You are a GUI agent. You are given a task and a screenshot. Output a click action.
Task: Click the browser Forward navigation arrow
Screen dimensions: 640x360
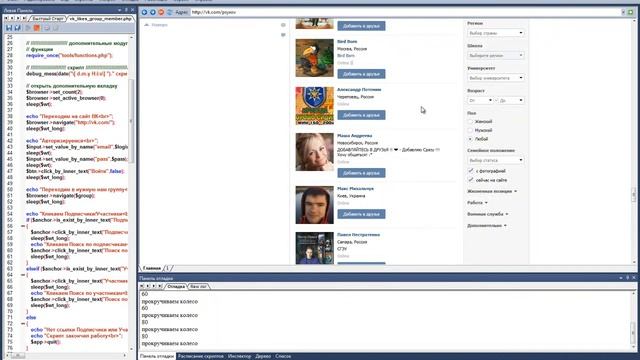pos(153,12)
